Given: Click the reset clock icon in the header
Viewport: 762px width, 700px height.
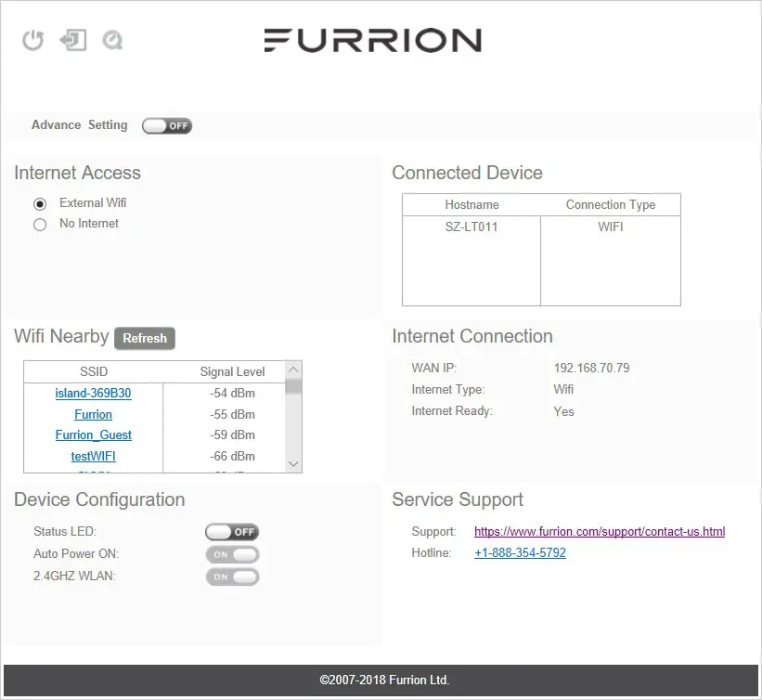Looking at the screenshot, I should [x=112, y=40].
